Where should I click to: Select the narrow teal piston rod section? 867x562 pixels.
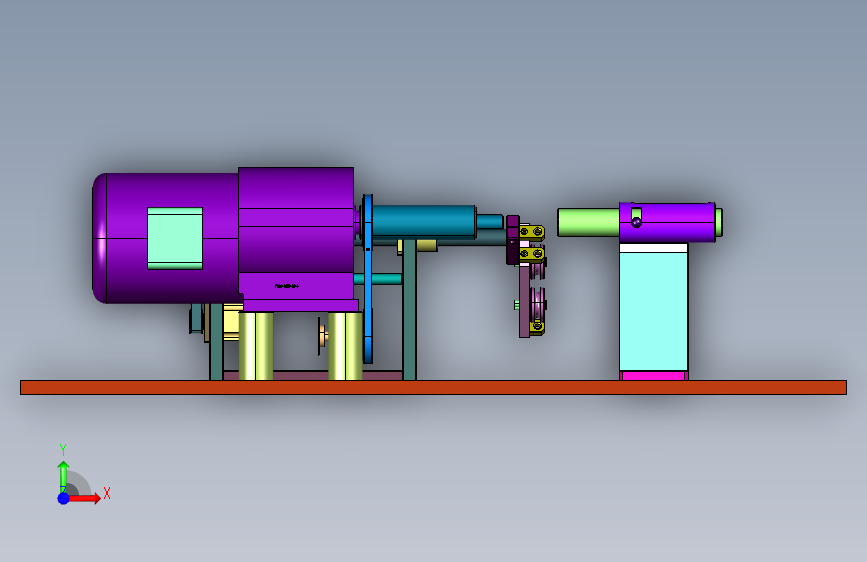[x=490, y=222]
